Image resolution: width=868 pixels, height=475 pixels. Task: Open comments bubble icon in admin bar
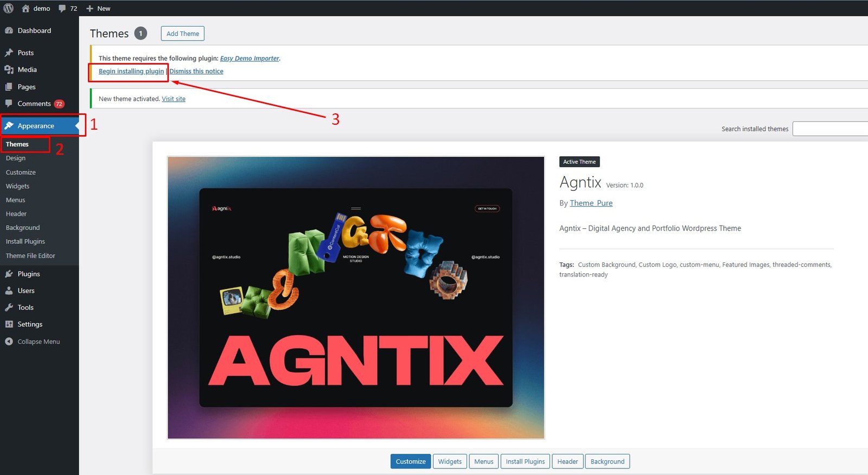pyautogui.click(x=62, y=9)
